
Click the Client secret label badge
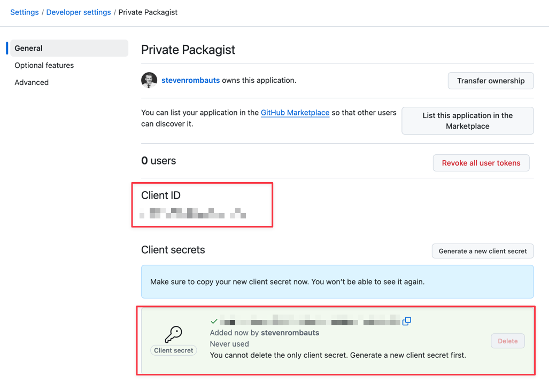pos(173,350)
